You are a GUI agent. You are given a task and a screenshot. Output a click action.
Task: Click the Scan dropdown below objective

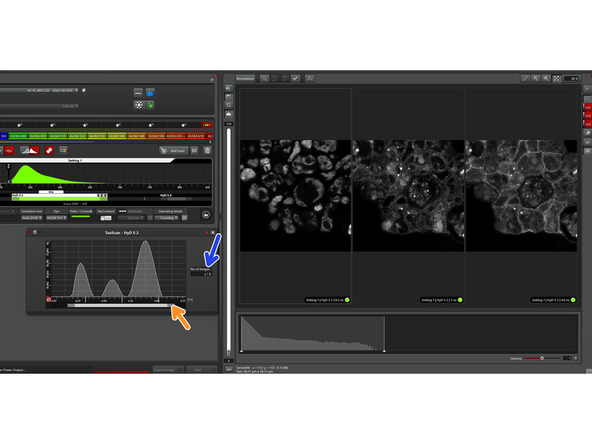tap(39, 106)
